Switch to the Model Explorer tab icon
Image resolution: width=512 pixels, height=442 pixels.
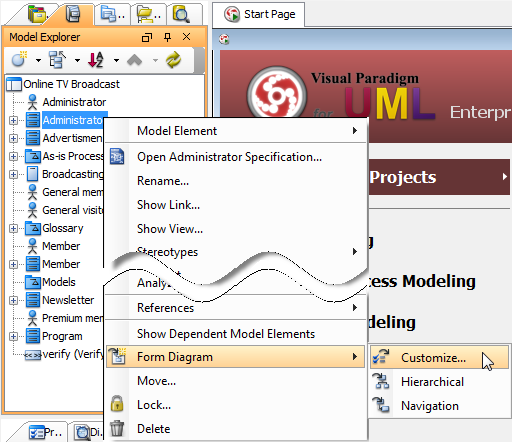[x=73, y=14]
